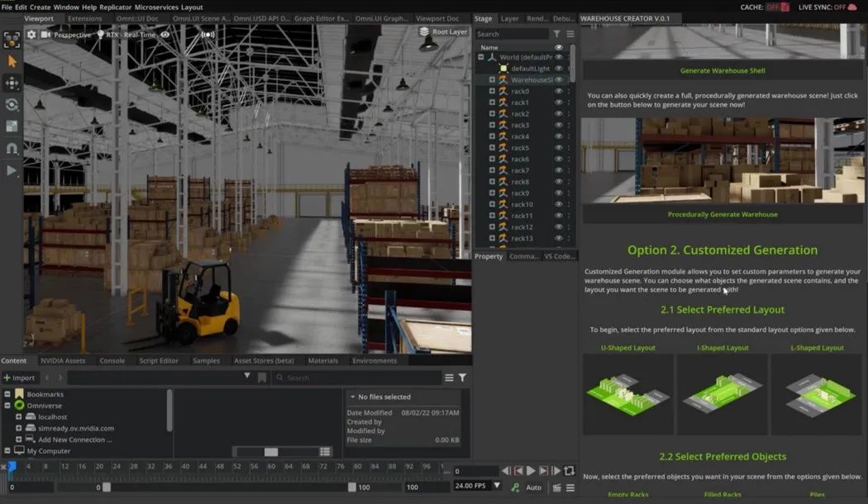Screen dimensions: 868x504
Task: Select the Move tool in the viewport toolbar
Action: click(12, 83)
